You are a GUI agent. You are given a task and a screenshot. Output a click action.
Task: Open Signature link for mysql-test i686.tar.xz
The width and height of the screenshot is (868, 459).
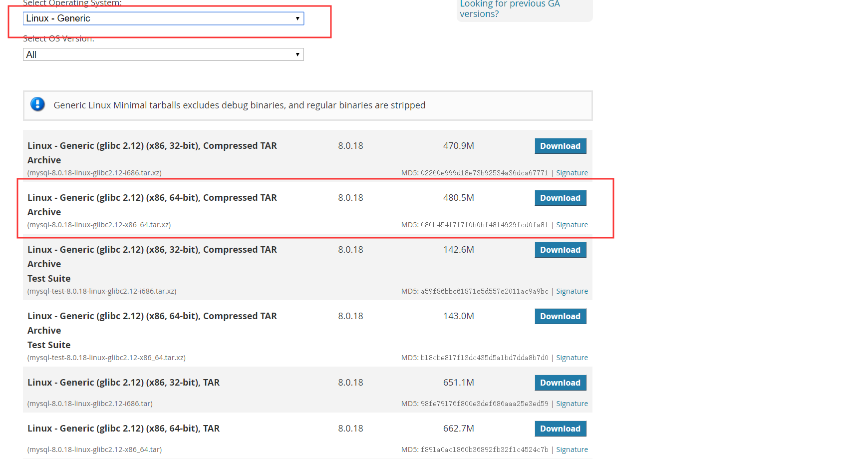pos(572,291)
